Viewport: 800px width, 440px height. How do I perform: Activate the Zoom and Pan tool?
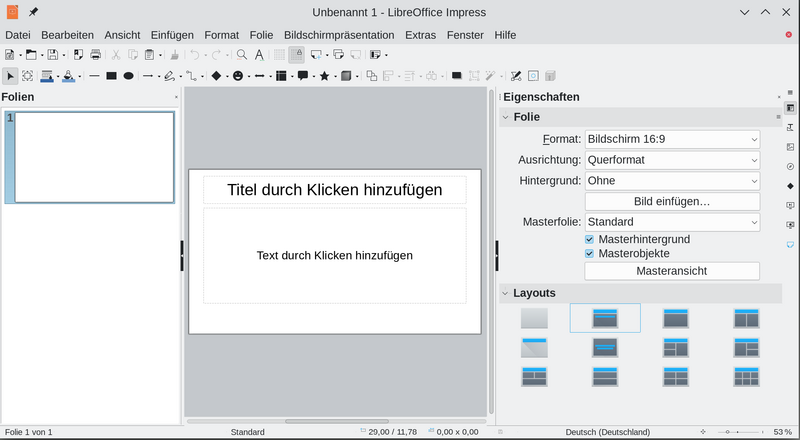pyautogui.click(x=28, y=76)
